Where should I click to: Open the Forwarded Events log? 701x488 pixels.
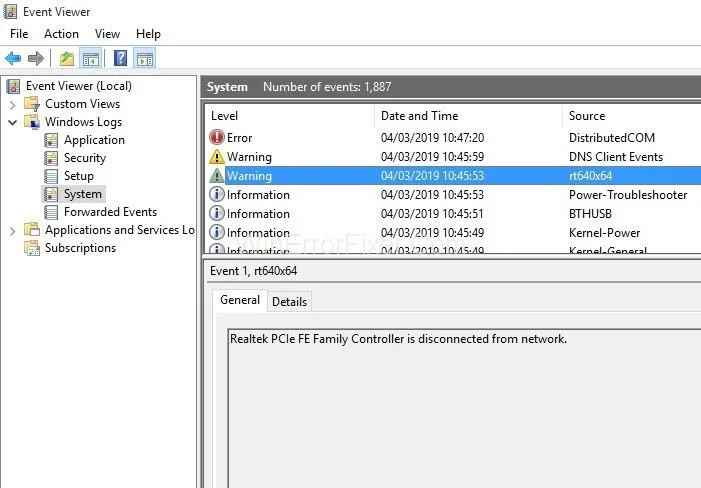point(110,212)
